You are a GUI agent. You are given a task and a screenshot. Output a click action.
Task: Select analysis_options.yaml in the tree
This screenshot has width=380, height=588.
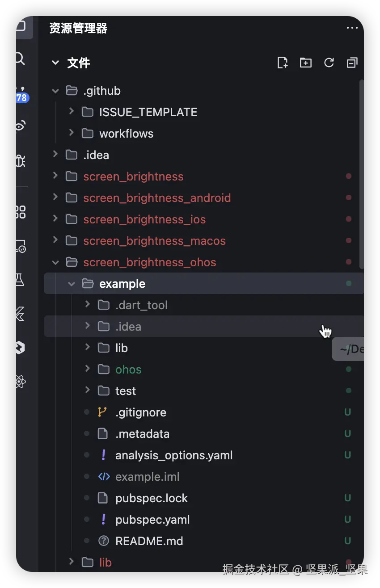(x=174, y=455)
